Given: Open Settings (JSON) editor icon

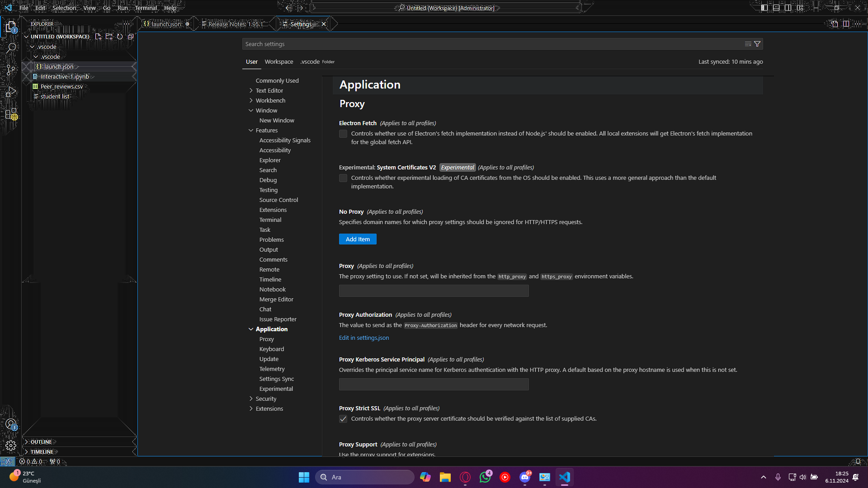Looking at the screenshot, I should click(x=835, y=24).
